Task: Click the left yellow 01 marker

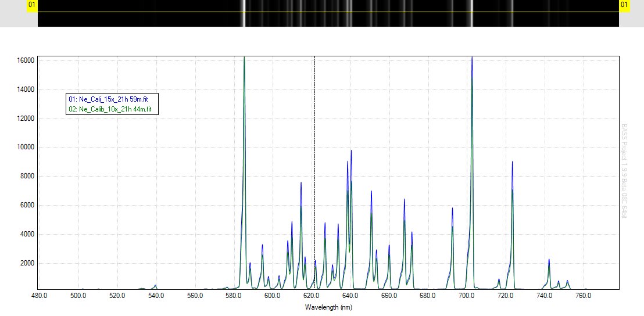Action: click(32, 6)
